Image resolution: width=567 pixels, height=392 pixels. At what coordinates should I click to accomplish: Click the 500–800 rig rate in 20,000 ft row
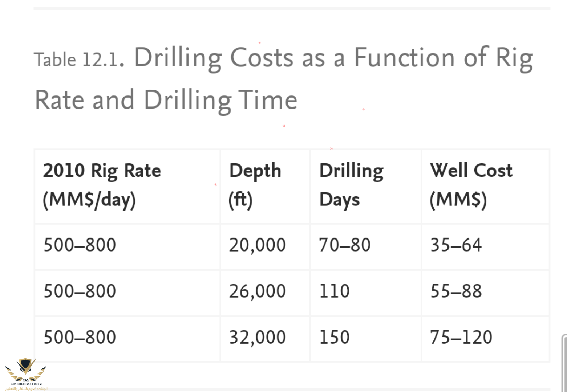point(80,245)
